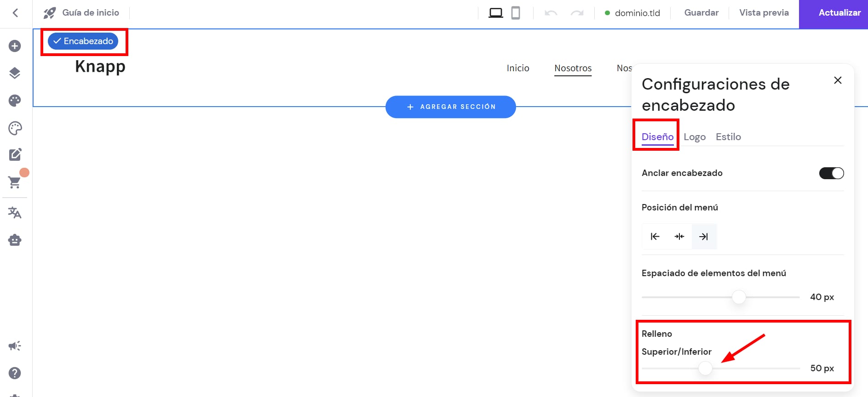The width and height of the screenshot is (868, 397).
Task: Align menu position to the left
Action: click(x=655, y=237)
